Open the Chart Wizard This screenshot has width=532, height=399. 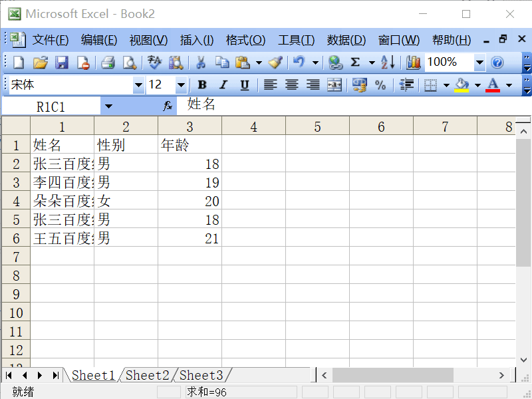pos(412,62)
